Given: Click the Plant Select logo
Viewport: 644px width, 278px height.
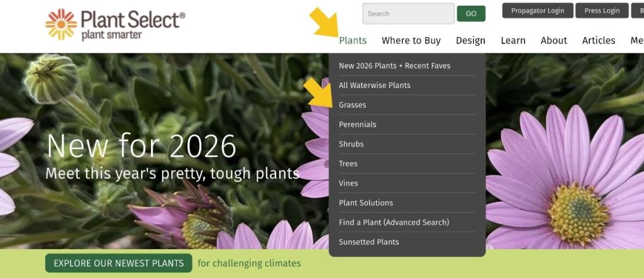Looking at the screenshot, I should click(115, 24).
